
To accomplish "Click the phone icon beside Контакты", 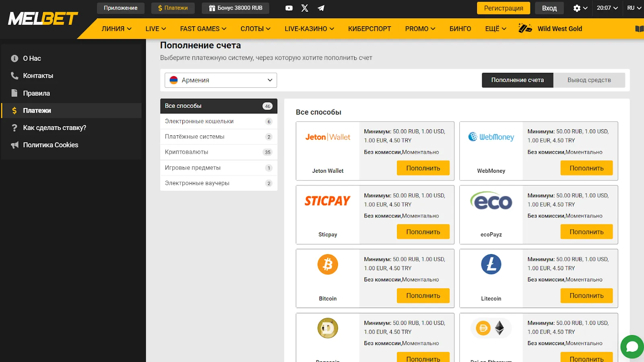I will pos(14,76).
